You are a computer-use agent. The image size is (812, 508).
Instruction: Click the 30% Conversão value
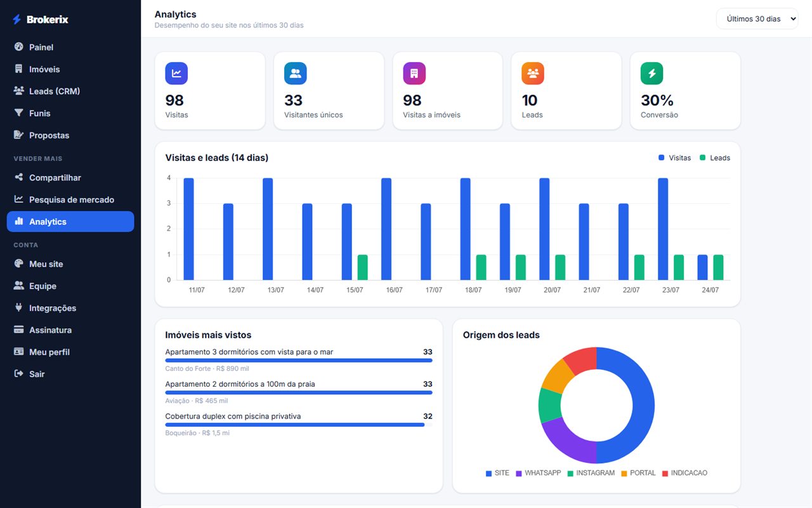click(657, 100)
